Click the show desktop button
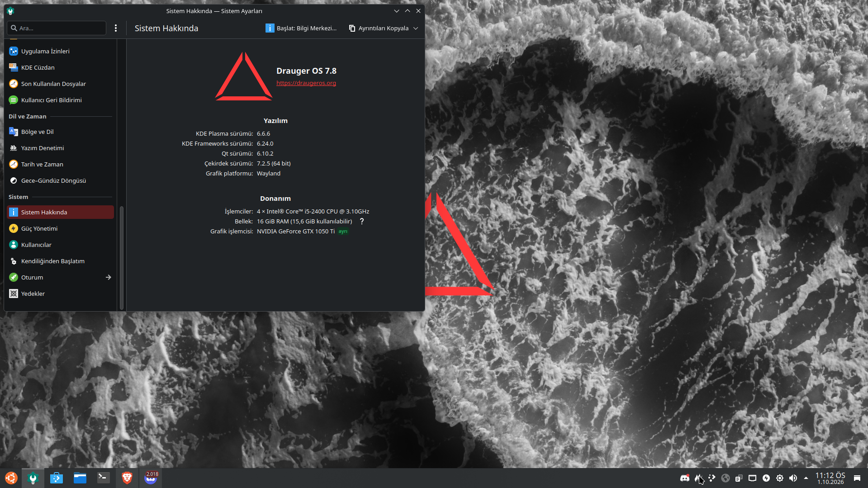The width and height of the screenshot is (868, 488). [x=857, y=478]
